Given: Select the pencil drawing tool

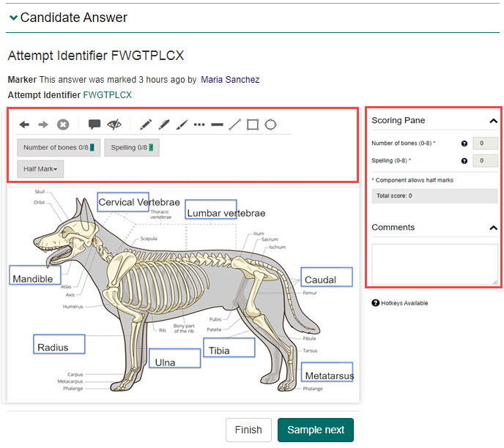Looking at the screenshot, I should 146,124.
